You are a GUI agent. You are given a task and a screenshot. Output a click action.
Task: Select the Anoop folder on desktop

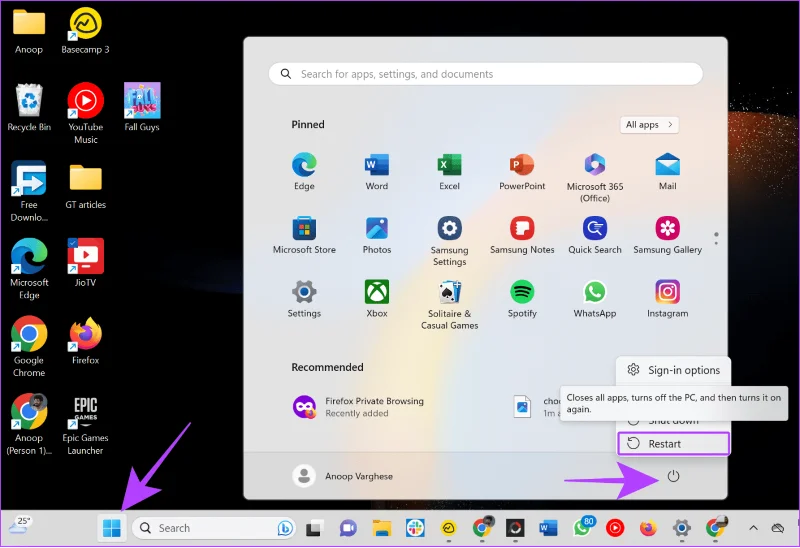click(x=29, y=32)
